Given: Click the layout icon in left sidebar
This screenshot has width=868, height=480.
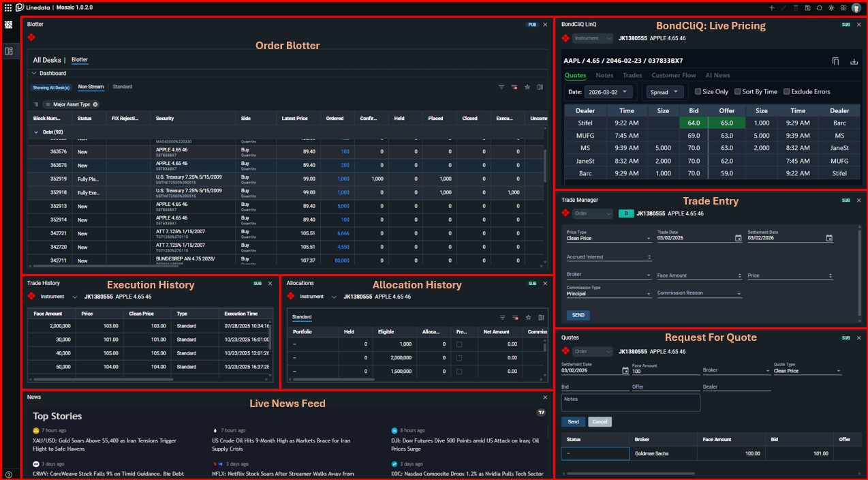Looking at the screenshot, I should 9,51.
